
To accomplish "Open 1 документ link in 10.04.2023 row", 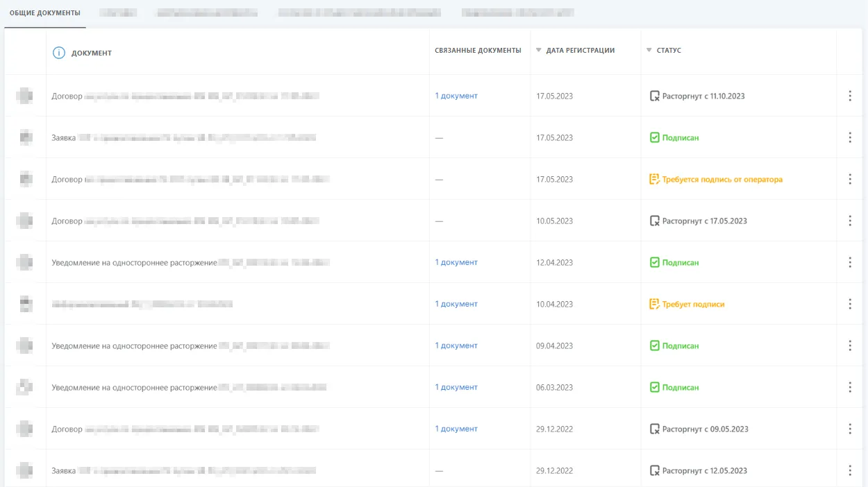I will 456,304.
